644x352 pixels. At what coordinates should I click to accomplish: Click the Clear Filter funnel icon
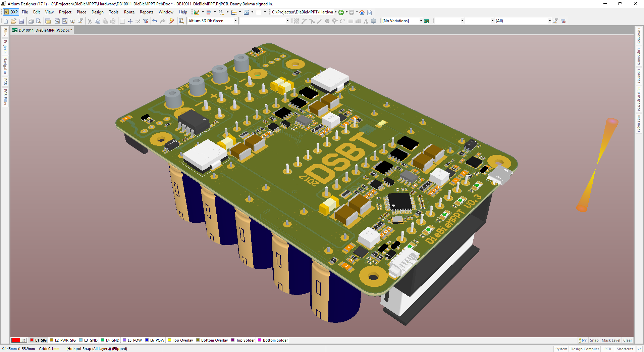coord(146,21)
